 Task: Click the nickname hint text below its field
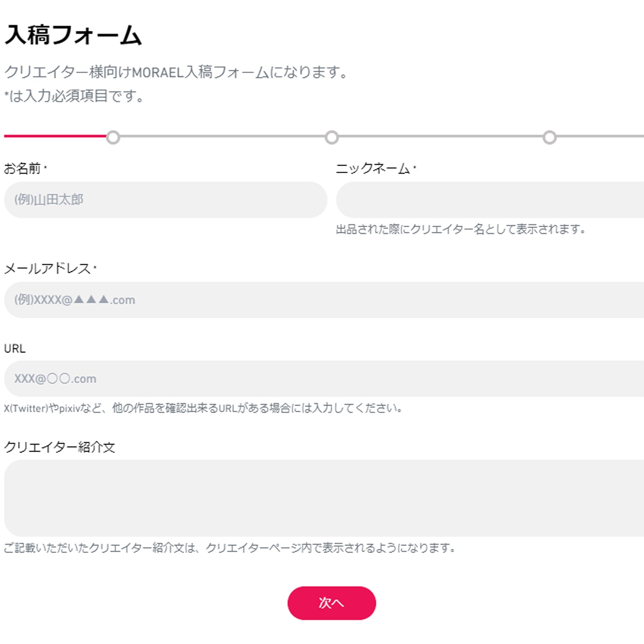point(460,229)
